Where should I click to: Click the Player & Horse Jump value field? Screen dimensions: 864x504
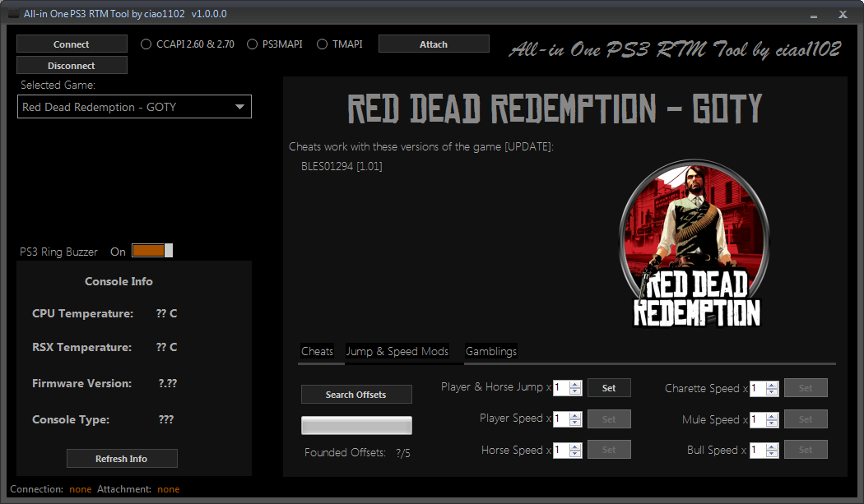coord(561,388)
